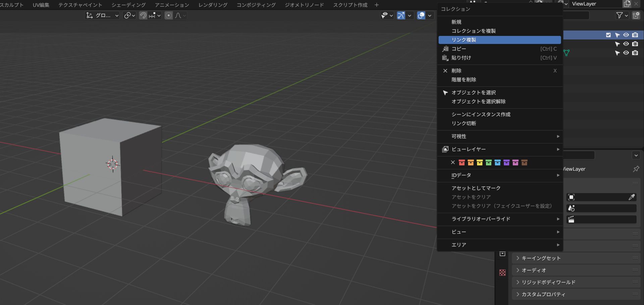This screenshot has width=644, height=305.
Task: Uncheck the collection enable checkbox in the outliner
Action: pos(608,35)
